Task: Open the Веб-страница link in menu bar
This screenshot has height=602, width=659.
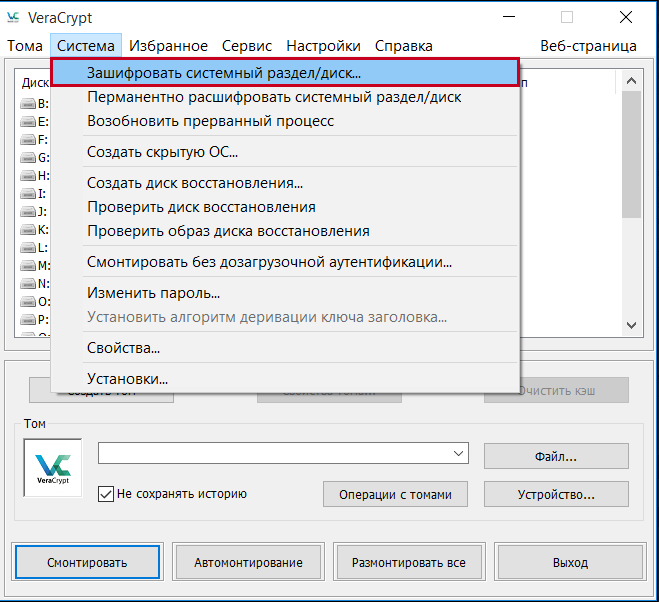Action: [588, 46]
